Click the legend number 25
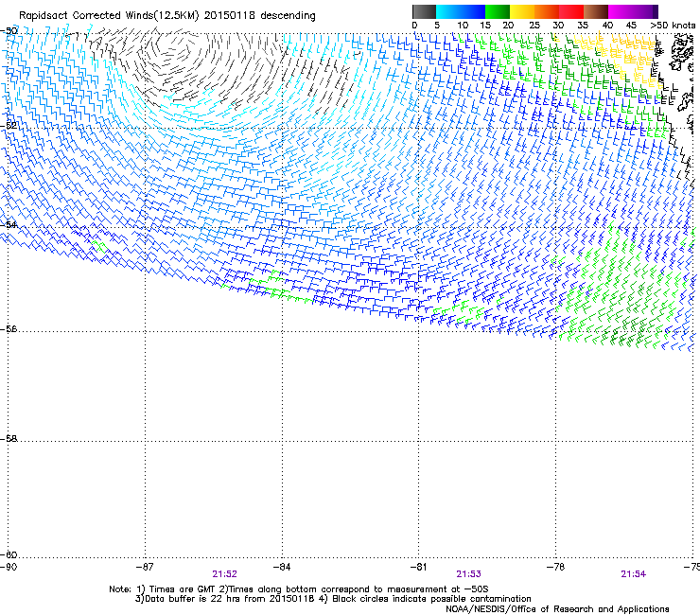 point(534,26)
